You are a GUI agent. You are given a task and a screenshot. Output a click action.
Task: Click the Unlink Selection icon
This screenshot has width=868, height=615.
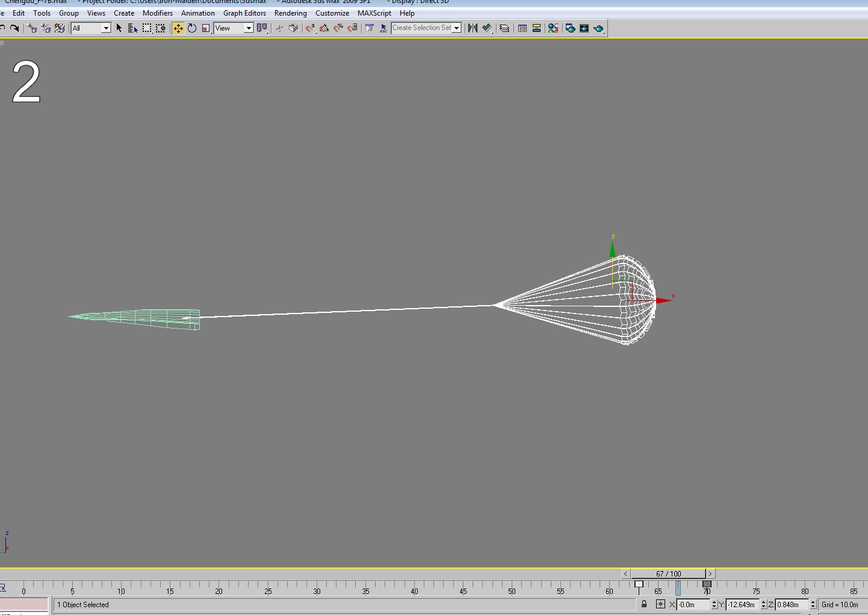tap(46, 28)
